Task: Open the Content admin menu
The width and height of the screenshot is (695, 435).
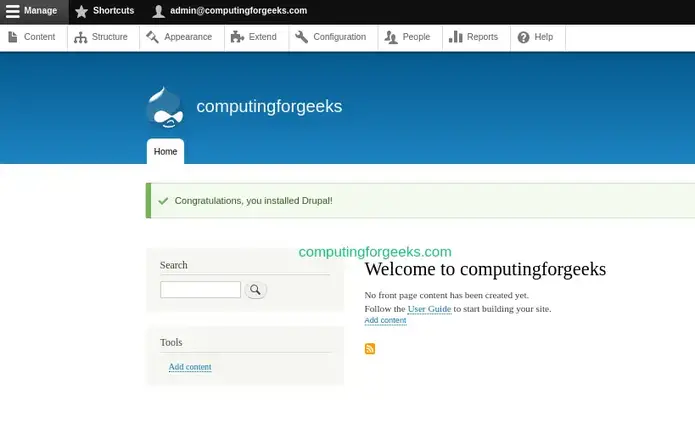Action: pos(34,38)
